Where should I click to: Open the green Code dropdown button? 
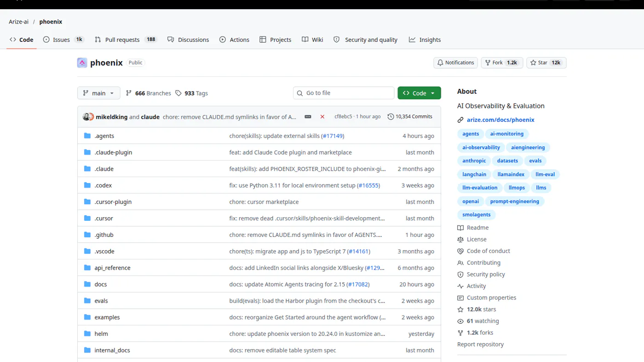[419, 93]
